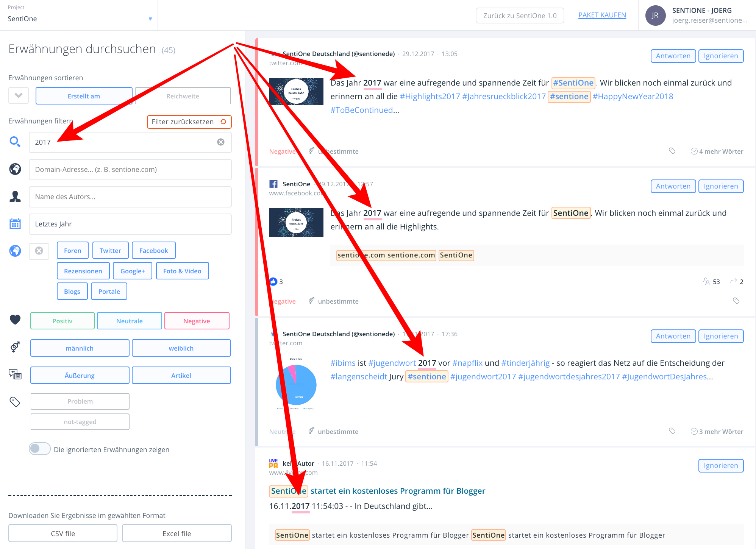
Task: Clear the 2017 search field
Action: tap(221, 142)
